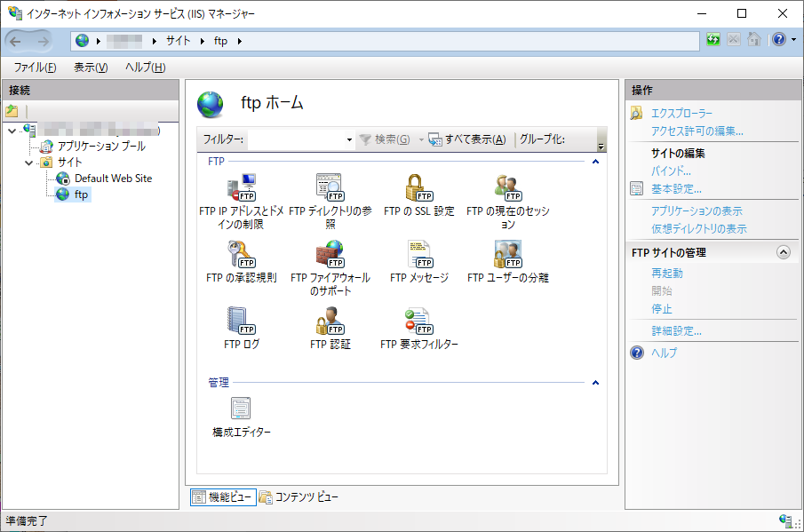
Task: Open breadcrumb arrow after サイト
Action: pyautogui.click(x=203, y=41)
